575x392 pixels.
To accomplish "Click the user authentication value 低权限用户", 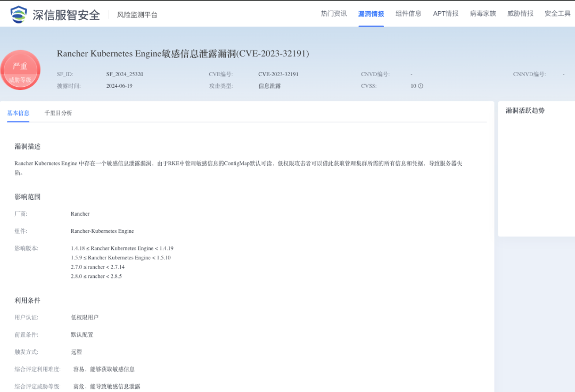I will point(85,317).
